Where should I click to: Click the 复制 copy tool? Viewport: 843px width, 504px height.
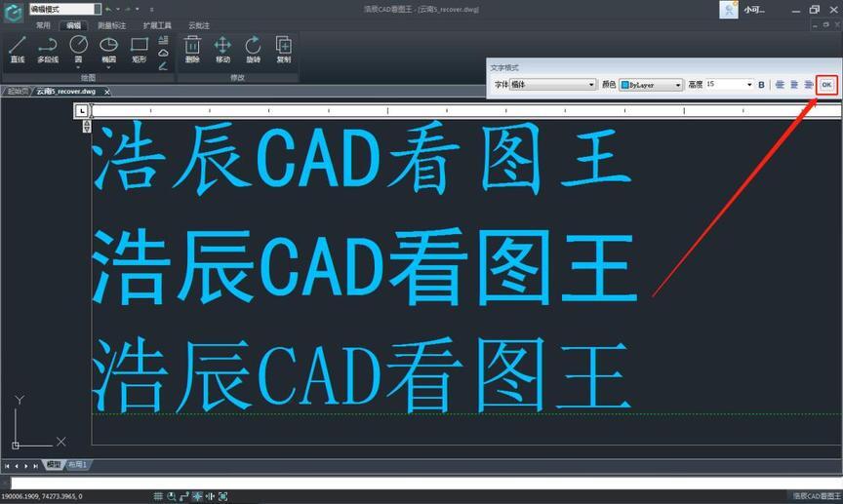coord(284,49)
